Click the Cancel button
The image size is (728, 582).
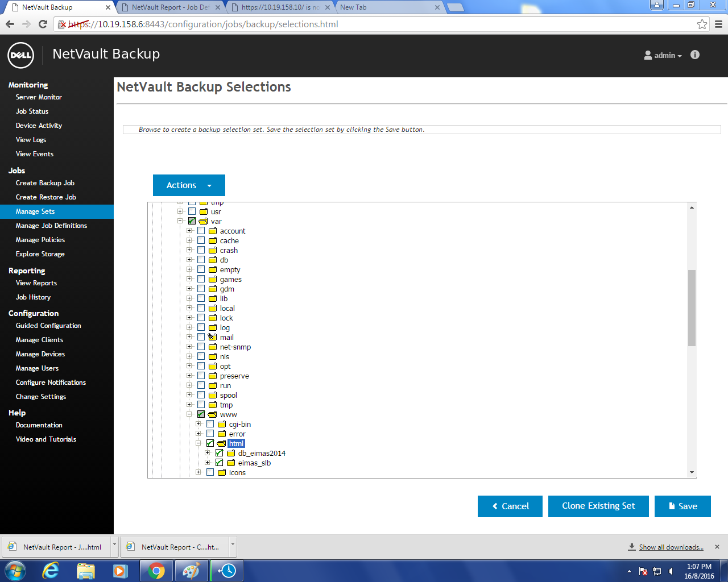[x=510, y=506]
